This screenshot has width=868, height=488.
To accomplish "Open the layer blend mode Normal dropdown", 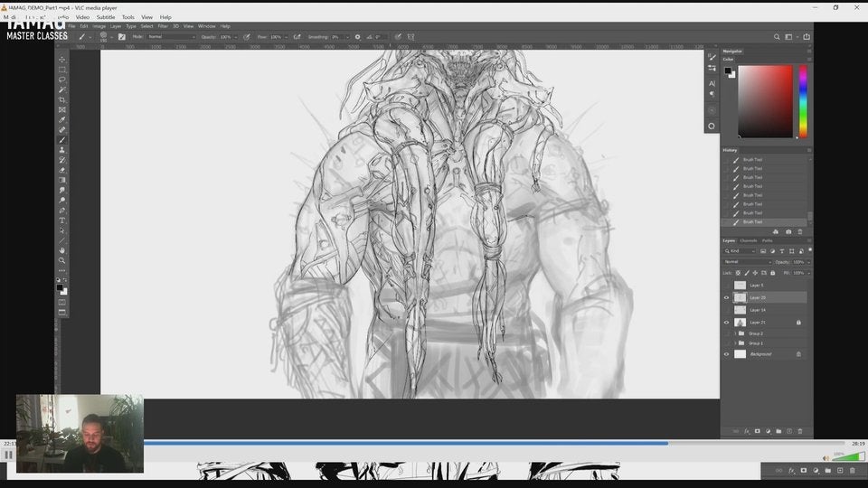I will (x=748, y=262).
